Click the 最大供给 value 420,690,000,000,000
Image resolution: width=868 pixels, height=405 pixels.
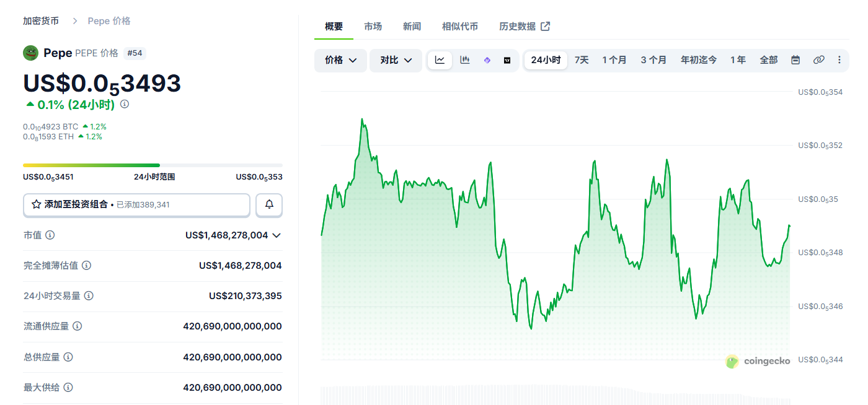pyautogui.click(x=232, y=387)
